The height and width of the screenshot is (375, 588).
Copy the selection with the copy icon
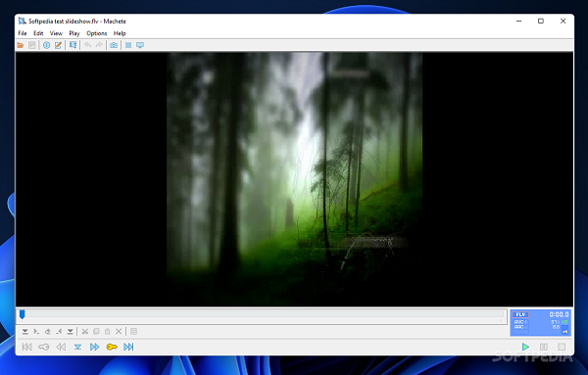pyautogui.click(x=96, y=332)
